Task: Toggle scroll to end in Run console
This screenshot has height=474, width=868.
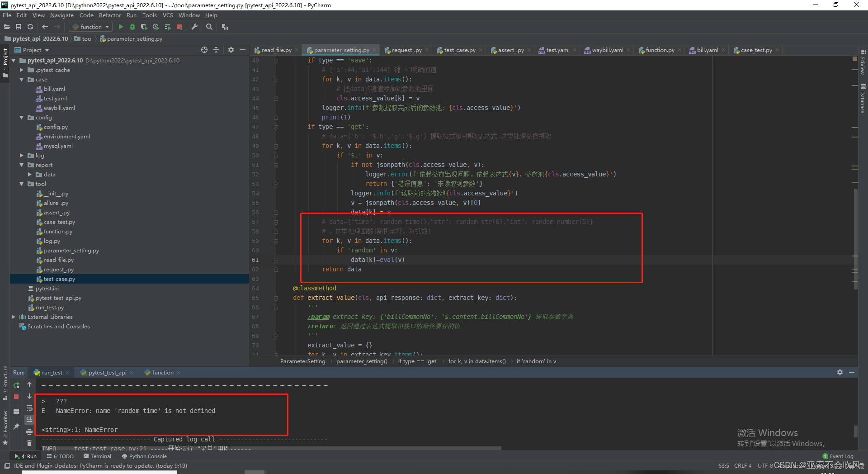Action: pos(29,420)
